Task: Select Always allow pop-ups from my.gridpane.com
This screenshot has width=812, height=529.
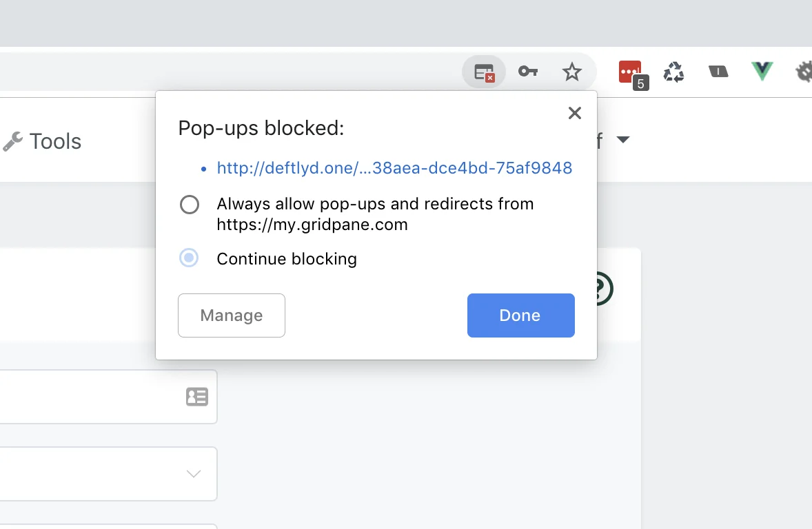Action: point(189,205)
